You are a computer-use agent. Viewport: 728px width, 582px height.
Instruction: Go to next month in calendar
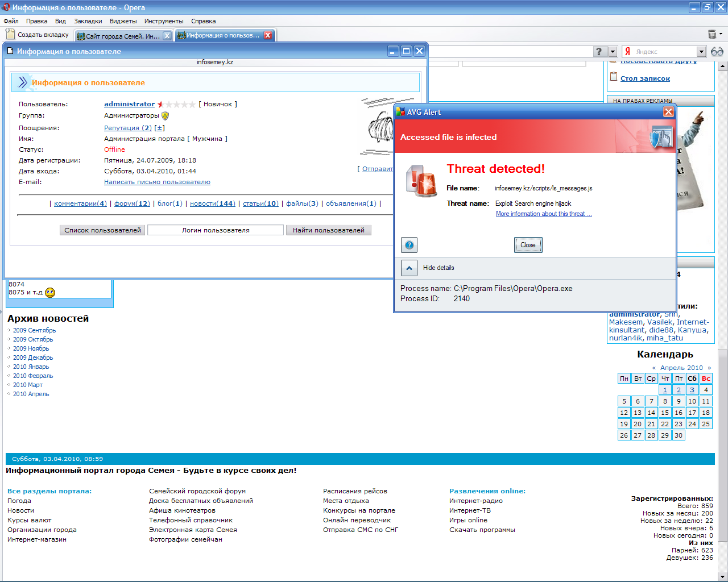coord(709,368)
